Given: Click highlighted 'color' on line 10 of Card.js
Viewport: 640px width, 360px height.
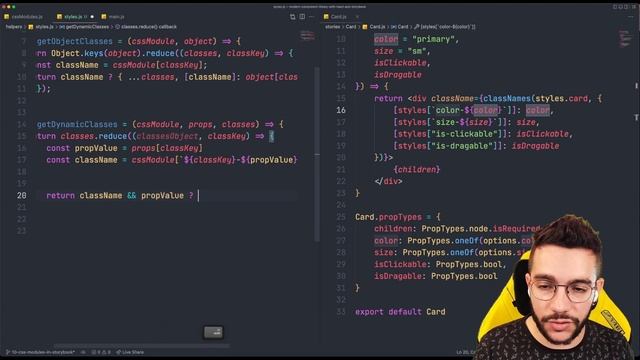Looking at the screenshot, I should pos(386,39).
